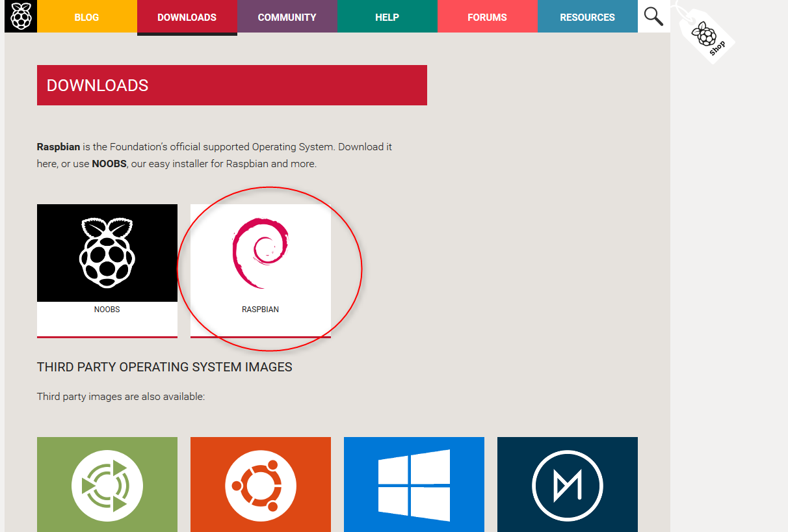
Task: Go to the Forums section
Action: click(488, 17)
